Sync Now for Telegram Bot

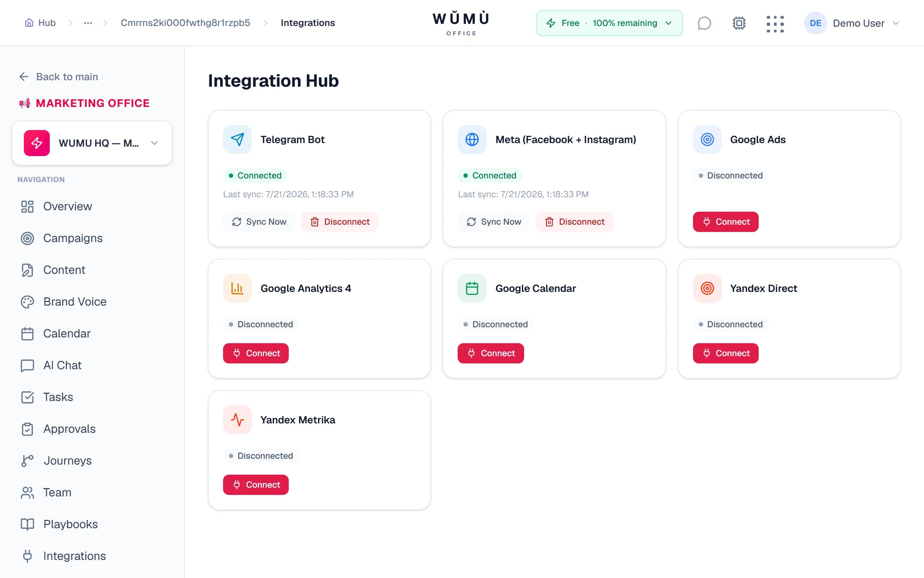click(x=259, y=222)
